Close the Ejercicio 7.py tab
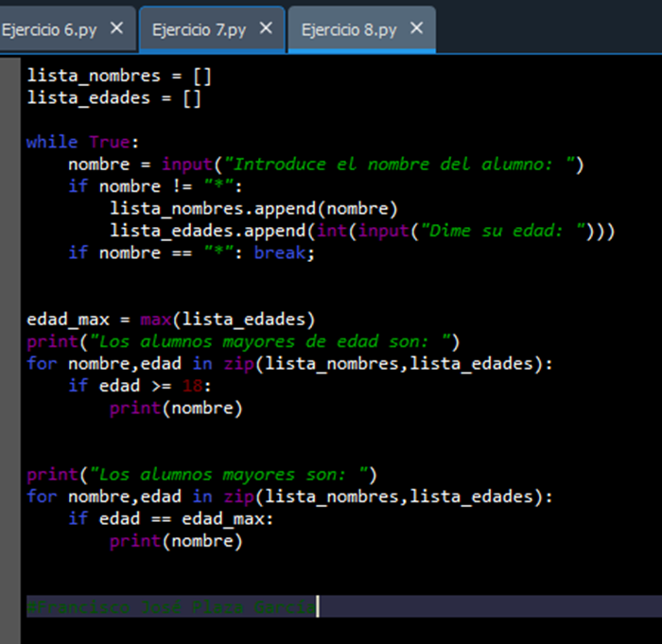This screenshot has height=644, width=662. pos(266,28)
